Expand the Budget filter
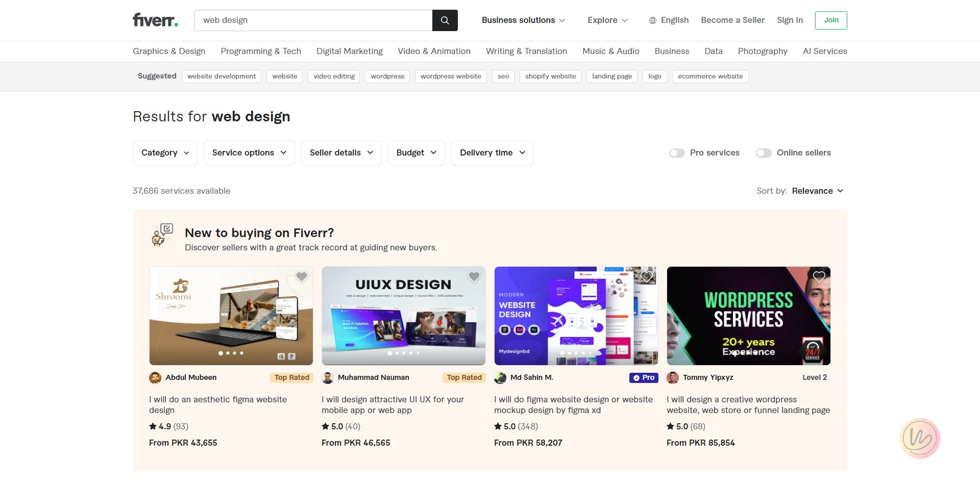Screen dimensions: 980x487 pyautogui.click(x=416, y=152)
